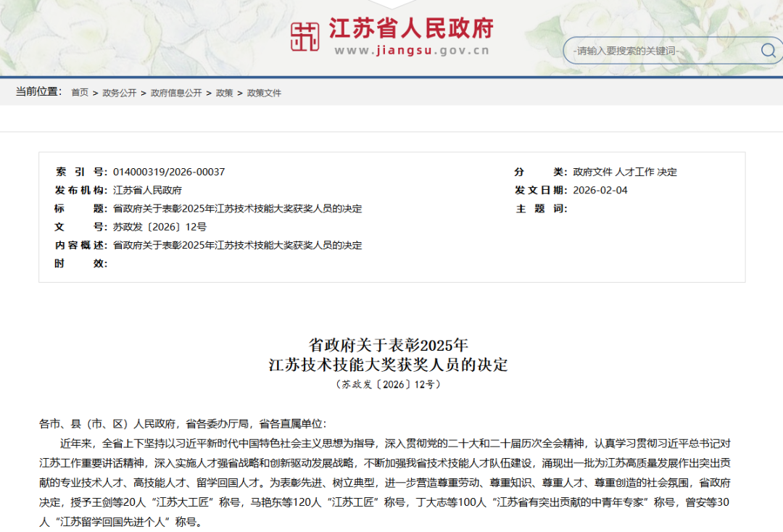Screen dimensions: 783x532
Task: Click the 江苏省人民政府 header site title
Action: click(411, 29)
